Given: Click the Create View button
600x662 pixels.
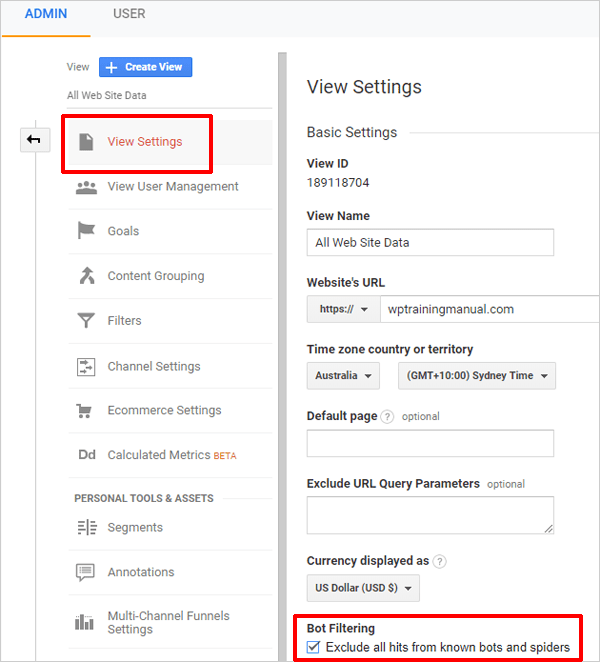Looking at the screenshot, I should [146, 67].
